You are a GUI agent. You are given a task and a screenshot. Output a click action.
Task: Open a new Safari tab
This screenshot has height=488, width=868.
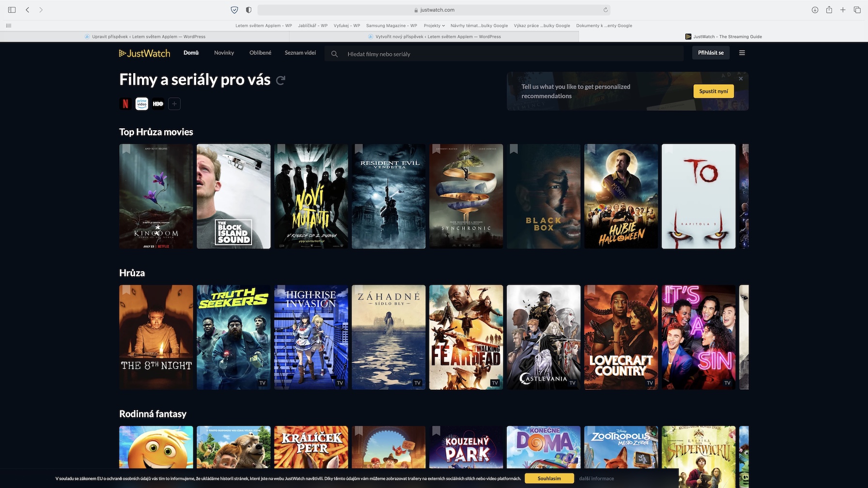coord(843,10)
